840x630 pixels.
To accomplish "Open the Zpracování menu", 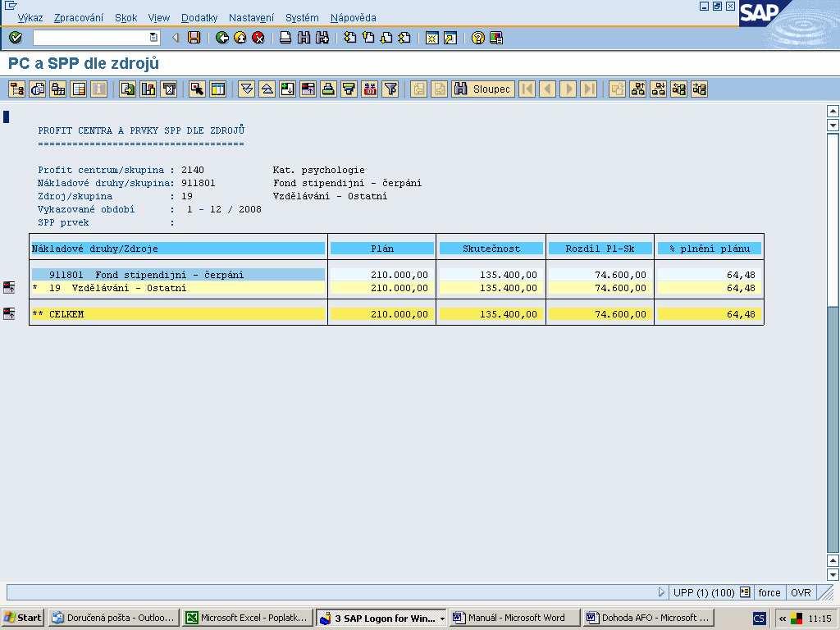I will coord(79,18).
